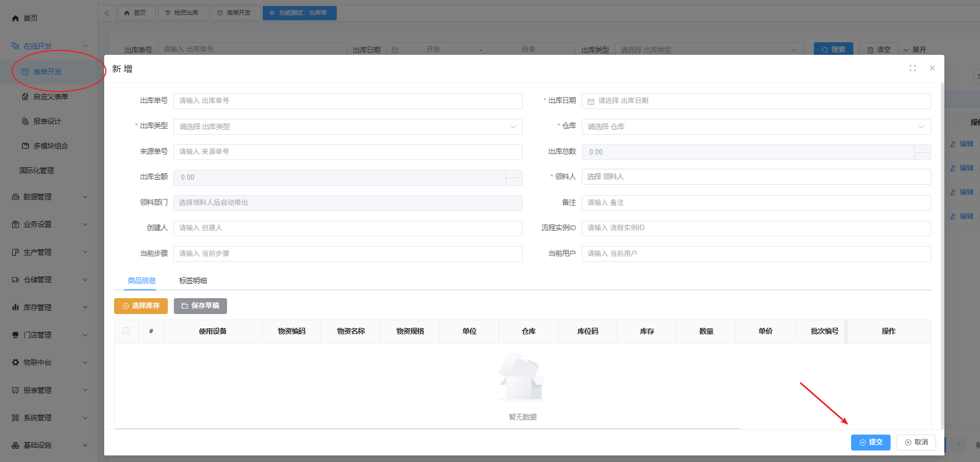The image size is (980, 462).
Task: Expand the 数据管理 menu
Action: (x=85, y=197)
